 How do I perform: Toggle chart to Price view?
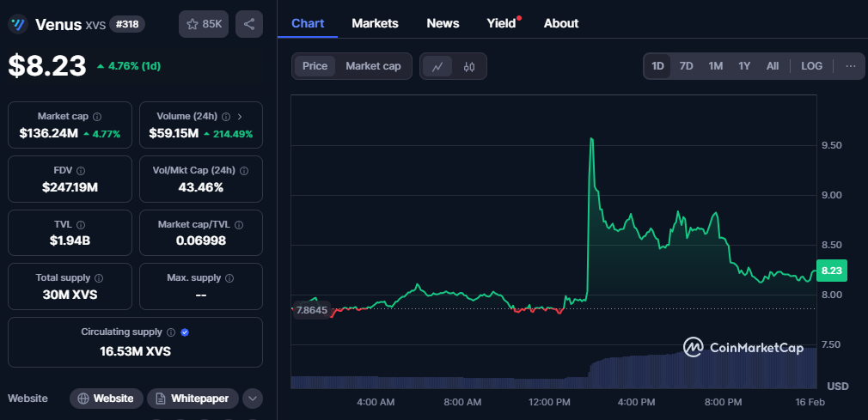tap(315, 66)
